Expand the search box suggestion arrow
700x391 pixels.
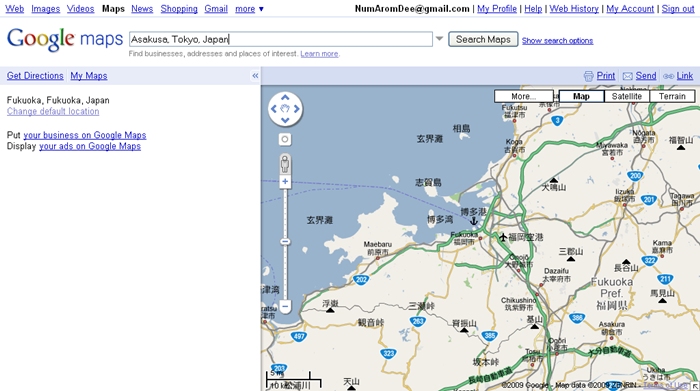(x=439, y=39)
